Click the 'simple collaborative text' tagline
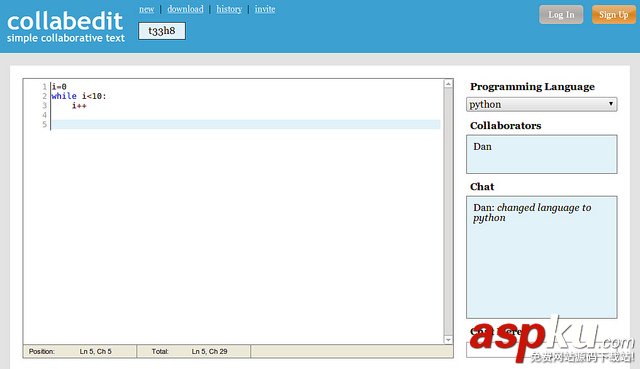 [x=66, y=38]
